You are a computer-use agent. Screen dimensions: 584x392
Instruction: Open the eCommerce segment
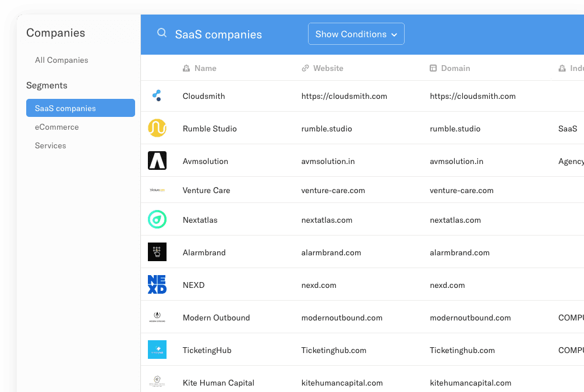[x=56, y=127]
